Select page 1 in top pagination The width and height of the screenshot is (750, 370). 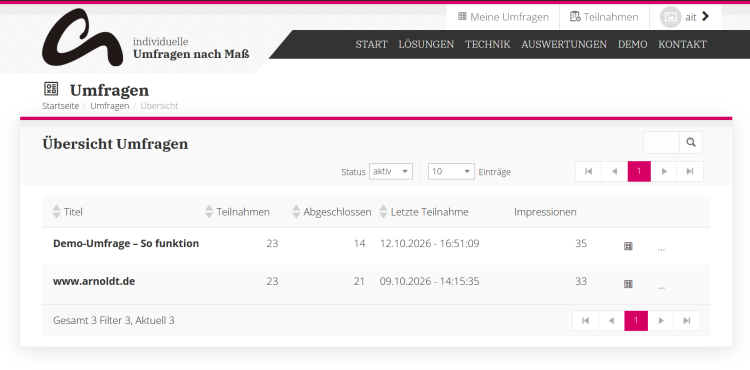(x=639, y=172)
